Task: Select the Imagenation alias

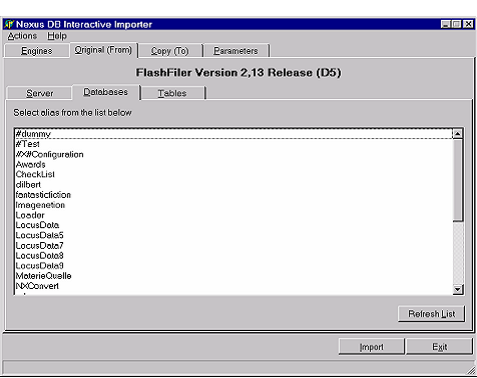Action: [234, 205]
